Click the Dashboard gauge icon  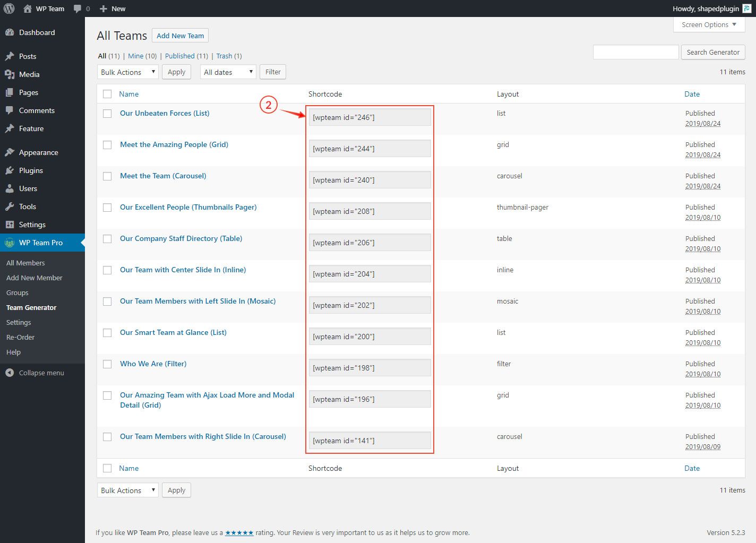click(x=10, y=32)
